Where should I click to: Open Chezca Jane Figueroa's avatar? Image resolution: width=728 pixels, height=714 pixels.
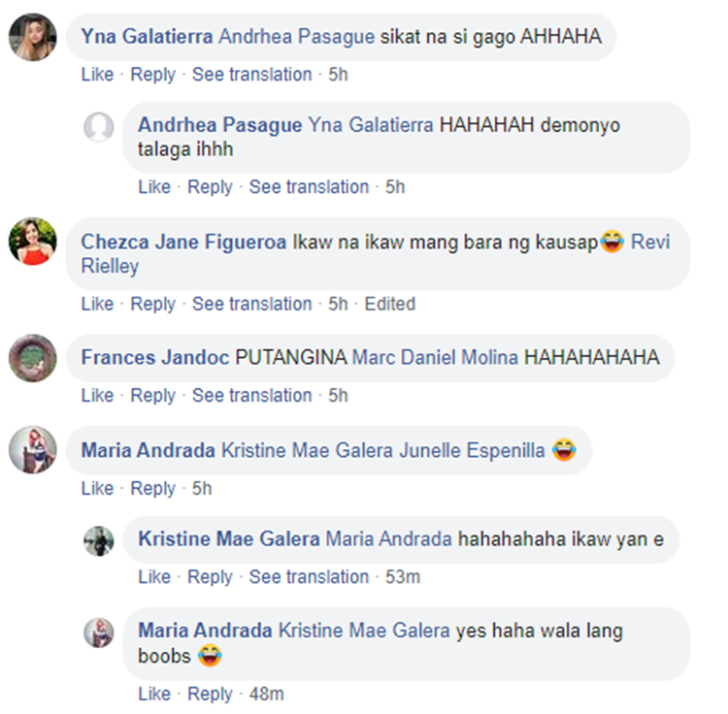coord(32,242)
